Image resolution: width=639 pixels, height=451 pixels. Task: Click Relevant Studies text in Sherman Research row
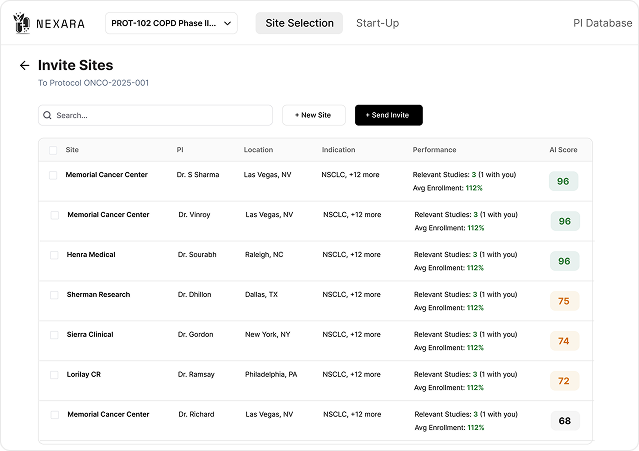[465, 295]
